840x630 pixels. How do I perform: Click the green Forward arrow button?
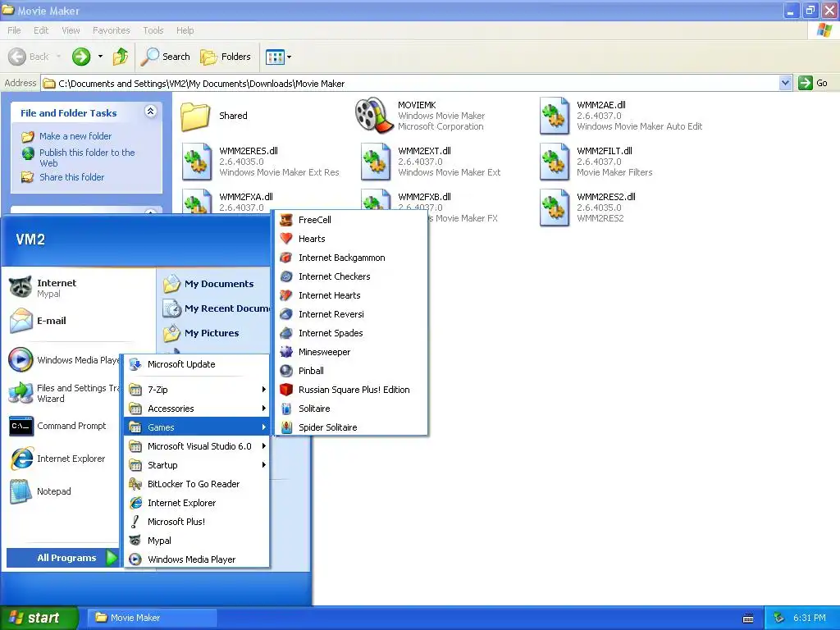81,57
